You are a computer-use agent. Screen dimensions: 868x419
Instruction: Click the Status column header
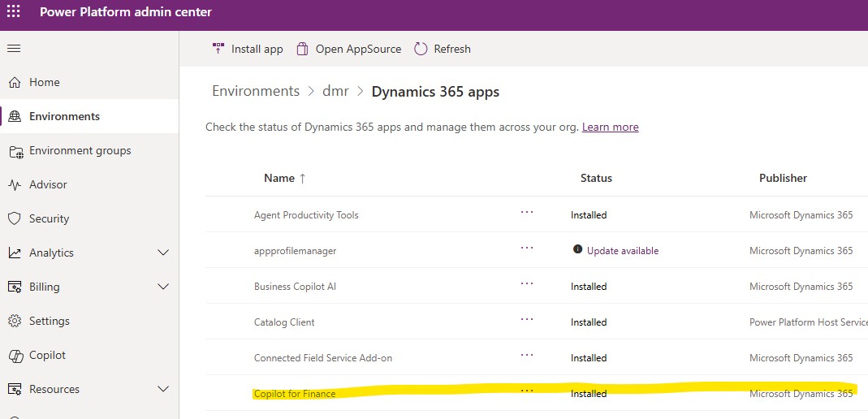[x=596, y=178]
